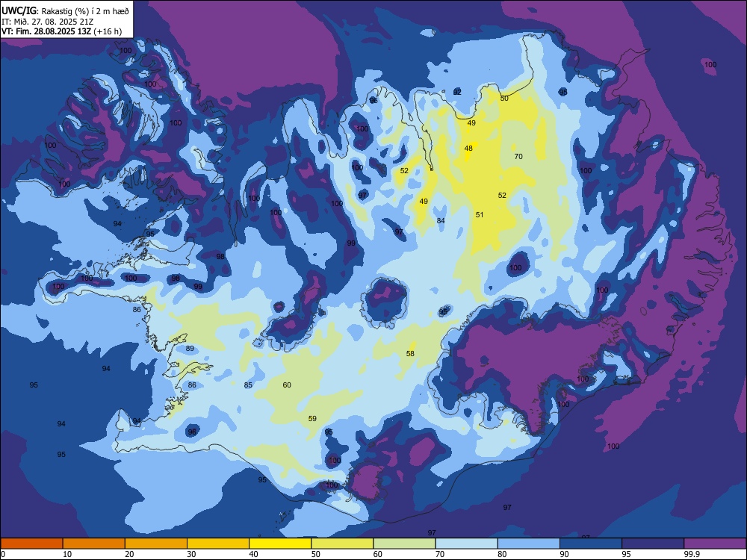Viewport: 747px width, 560px height.
Task: Select the 'IT: Mið. 27. 08. 2025 21Z' line
Action: (x=47, y=22)
